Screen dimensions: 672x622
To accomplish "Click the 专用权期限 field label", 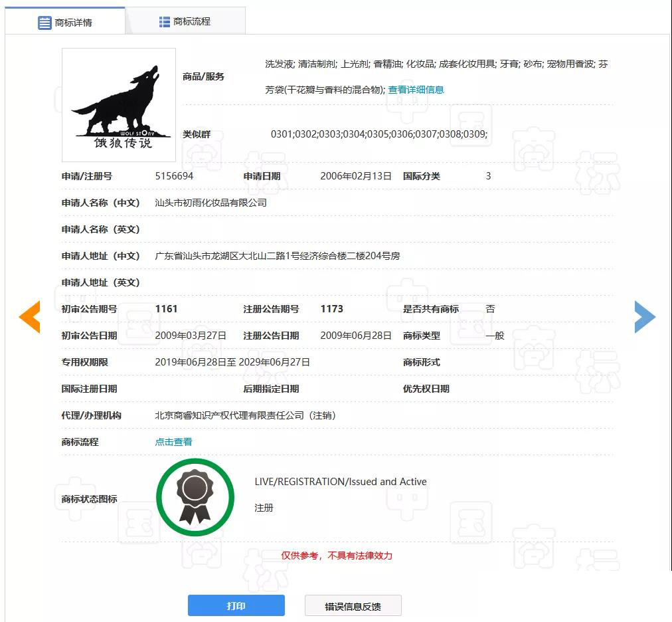I will (x=84, y=362).
